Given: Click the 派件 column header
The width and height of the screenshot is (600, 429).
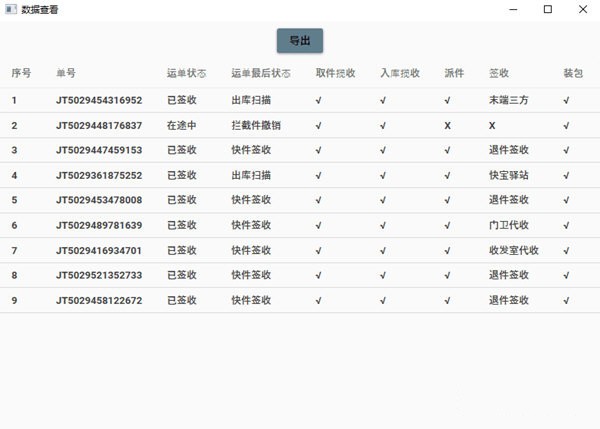Looking at the screenshot, I should [x=454, y=73].
